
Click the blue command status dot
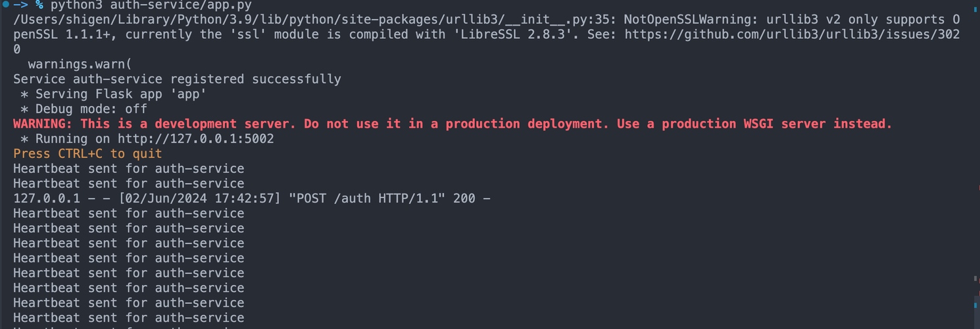tap(5, 4)
